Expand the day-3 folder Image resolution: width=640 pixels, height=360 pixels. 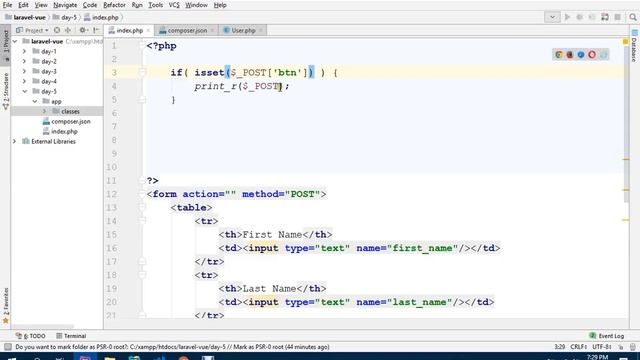click(24, 71)
